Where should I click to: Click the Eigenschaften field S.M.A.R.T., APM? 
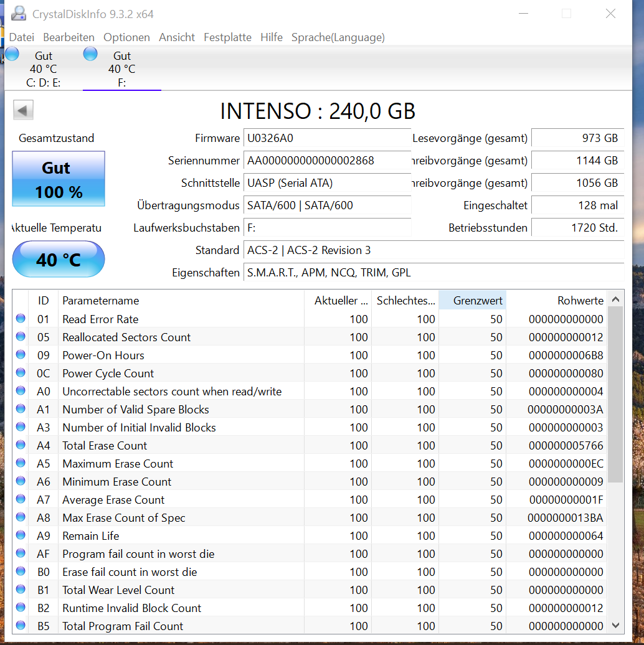(x=433, y=272)
